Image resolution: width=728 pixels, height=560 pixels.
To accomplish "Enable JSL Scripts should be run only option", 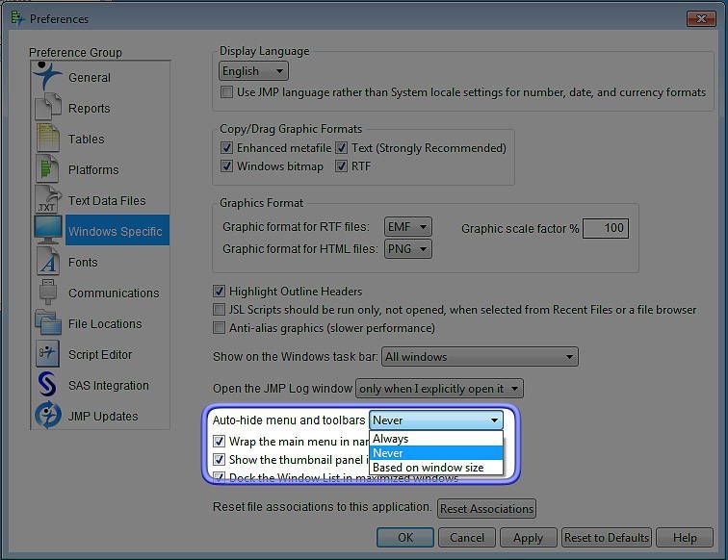I will pyautogui.click(x=219, y=309).
